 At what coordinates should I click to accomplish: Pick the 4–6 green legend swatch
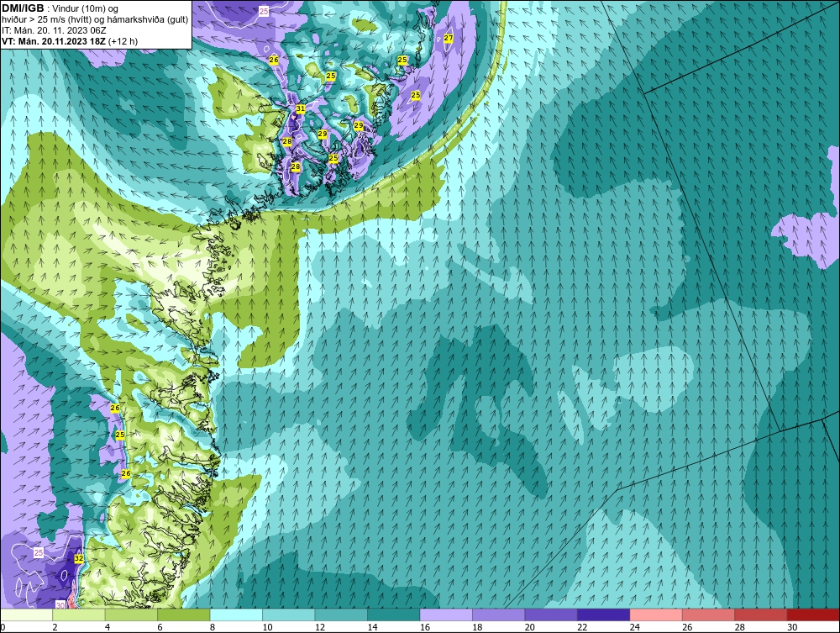coord(131,615)
